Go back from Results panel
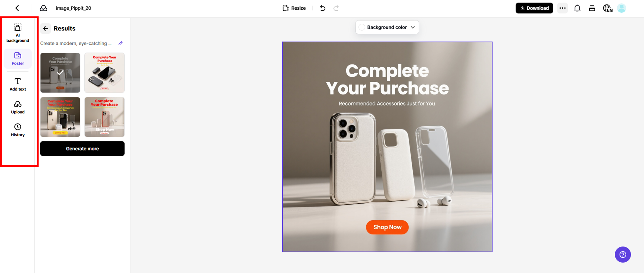The width and height of the screenshot is (644, 273). 46,29
